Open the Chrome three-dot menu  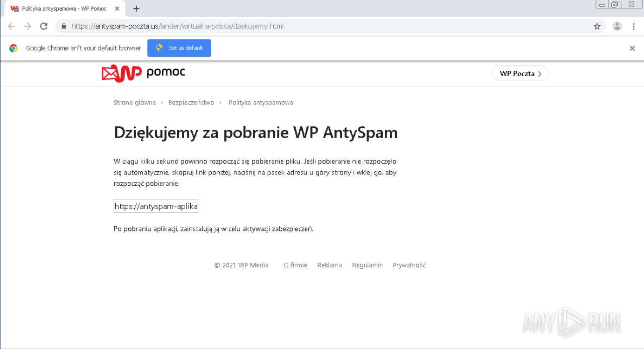[x=633, y=27]
